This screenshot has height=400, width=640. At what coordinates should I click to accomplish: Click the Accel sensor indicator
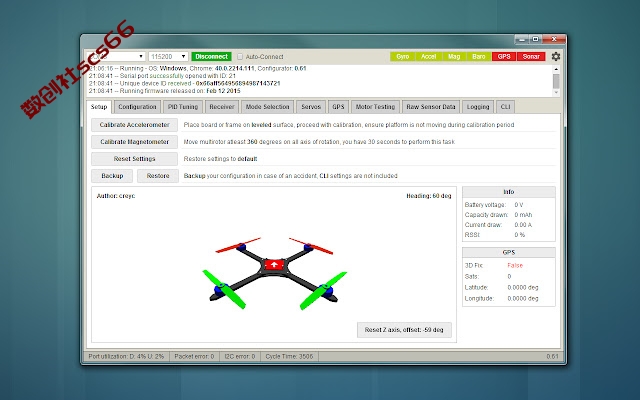coord(428,56)
